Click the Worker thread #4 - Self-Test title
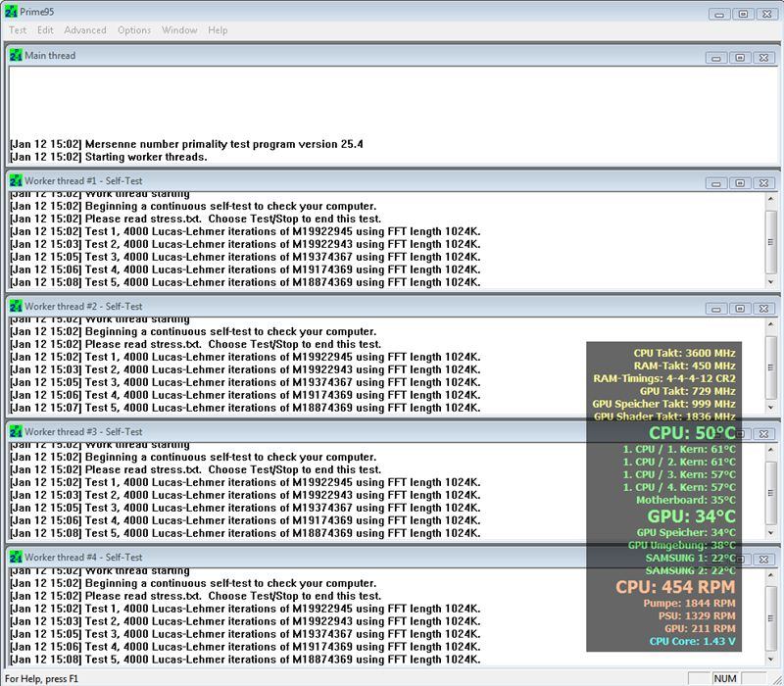The height and width of the screenshot is (686, 784). tap(83, 557)
